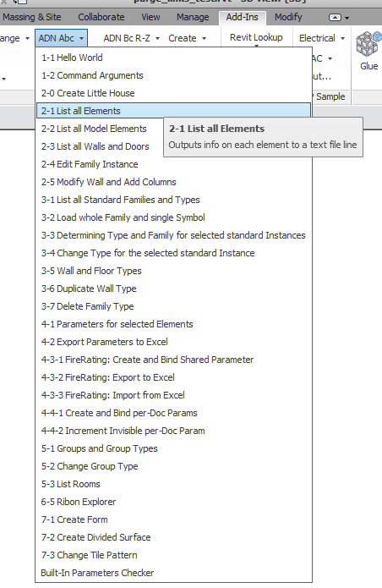Run 4-1 Parameters for selected Elements
382x588 pixels.
pyautogui.click(x=174, y=324)
